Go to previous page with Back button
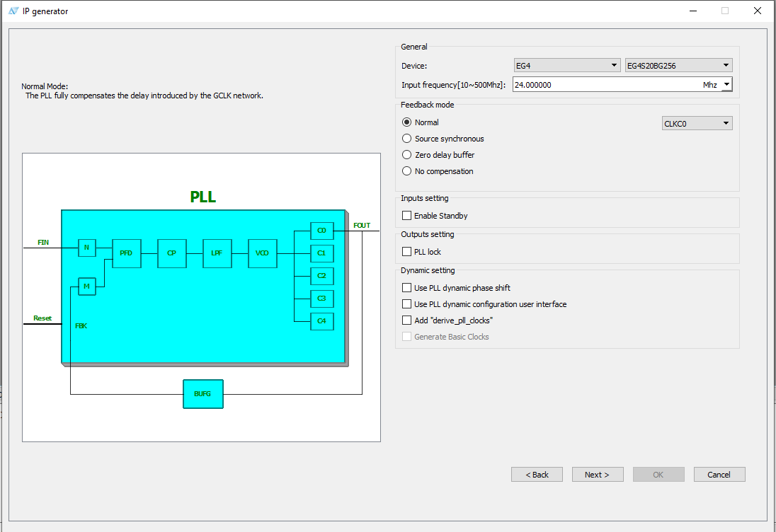The width and height of the screenshot is (776, 532). pyautogui.click(x=537, y=475)
